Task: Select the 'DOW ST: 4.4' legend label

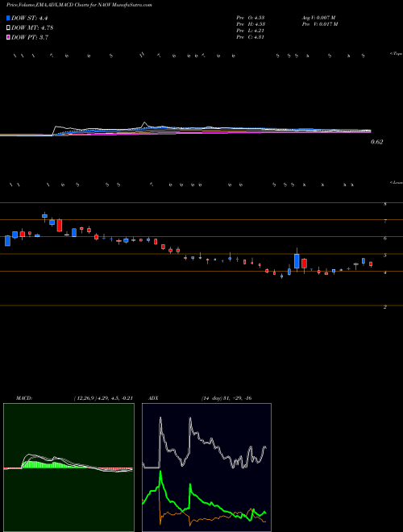Action: tap(31, 19)
